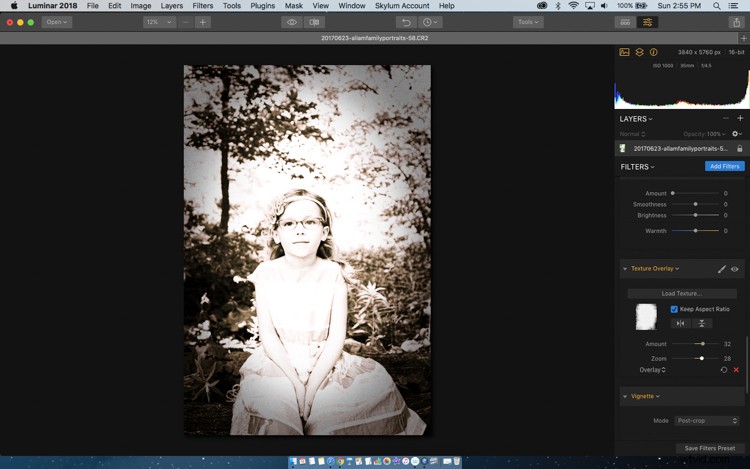Click the share/export icon in the toolbar

[x=736, y=22]
